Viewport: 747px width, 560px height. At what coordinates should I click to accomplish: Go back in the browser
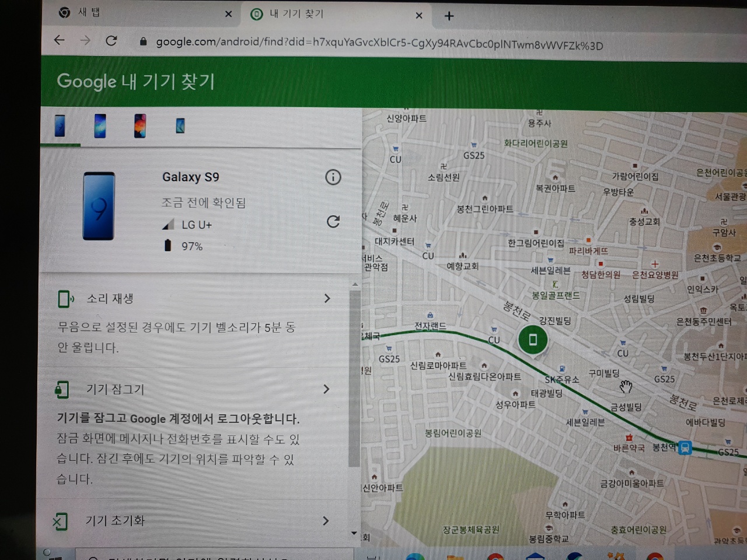59,40
